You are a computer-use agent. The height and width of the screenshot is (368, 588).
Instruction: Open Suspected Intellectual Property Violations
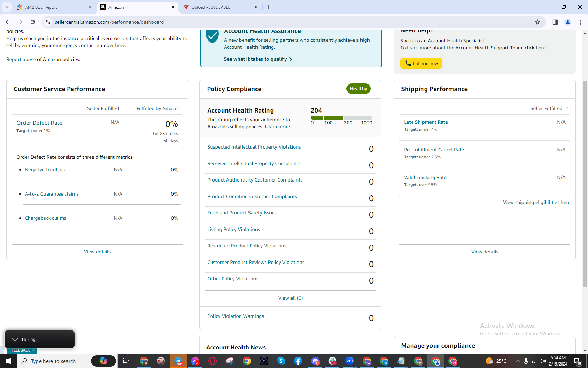(x=254, y=147)
